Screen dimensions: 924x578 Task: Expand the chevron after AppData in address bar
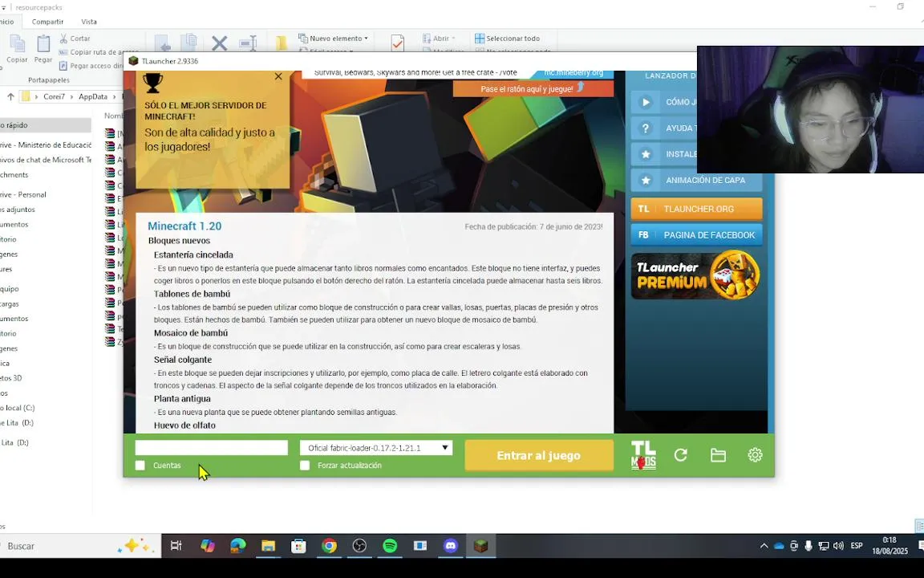click(x=115, y=96)
